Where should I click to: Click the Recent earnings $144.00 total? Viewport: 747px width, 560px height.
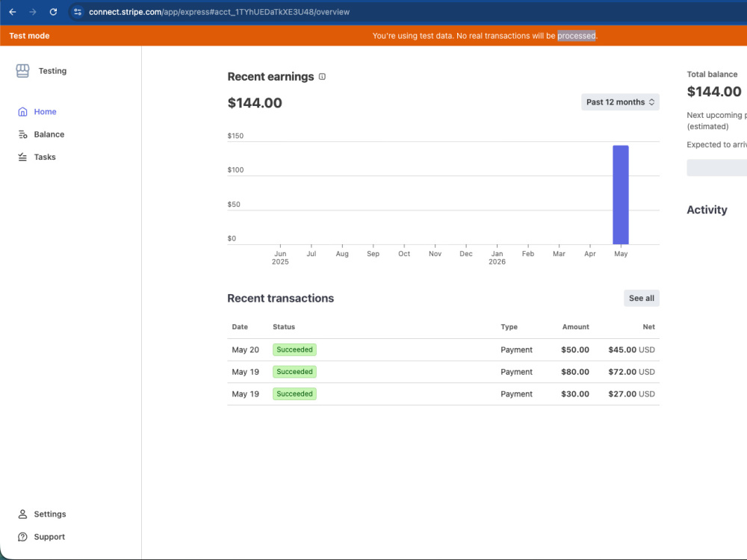tap(255, 103)
